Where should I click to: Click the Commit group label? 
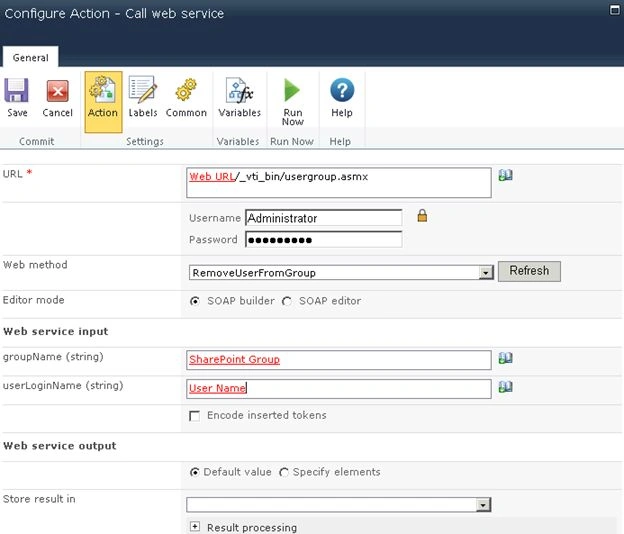tap(37, 141)
